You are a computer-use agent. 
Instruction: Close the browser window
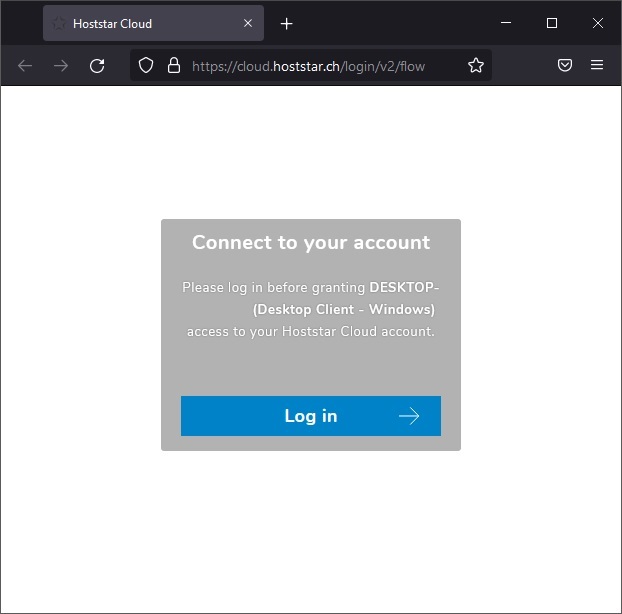pyautogui.click(x=598, y=23)
